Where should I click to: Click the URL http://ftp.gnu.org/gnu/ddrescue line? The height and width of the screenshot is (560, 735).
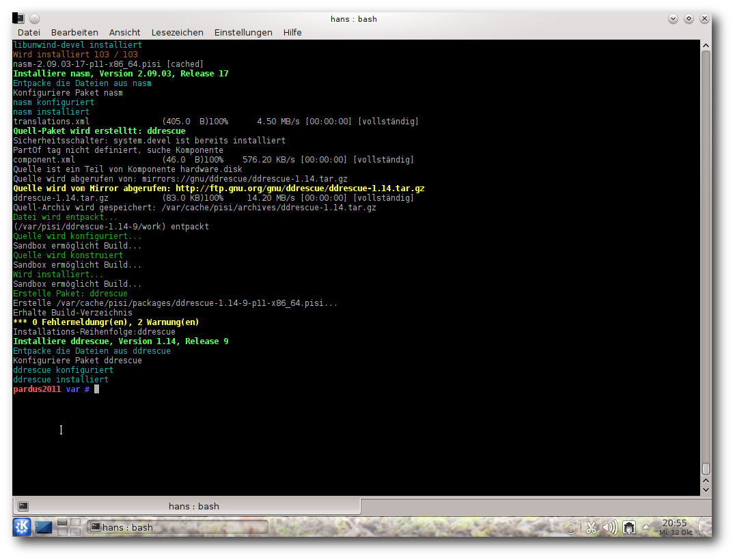pos(300,188)
